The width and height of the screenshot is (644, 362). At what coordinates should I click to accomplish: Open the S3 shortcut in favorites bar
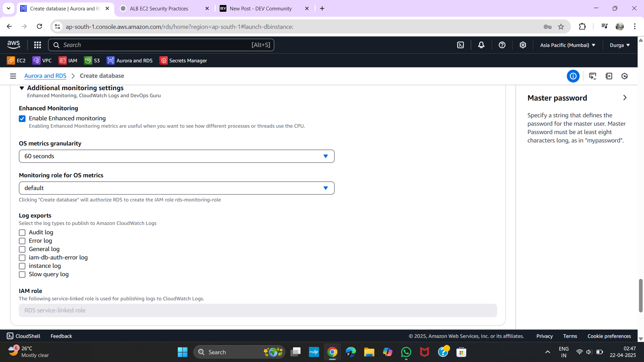point(92,61)
